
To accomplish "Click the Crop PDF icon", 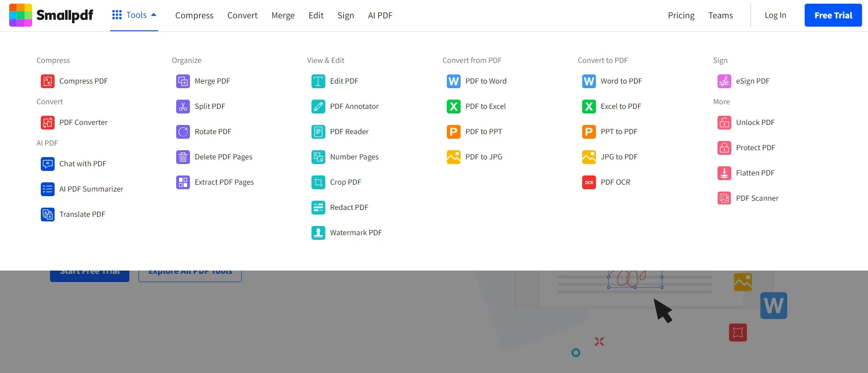I will (318, 182).
